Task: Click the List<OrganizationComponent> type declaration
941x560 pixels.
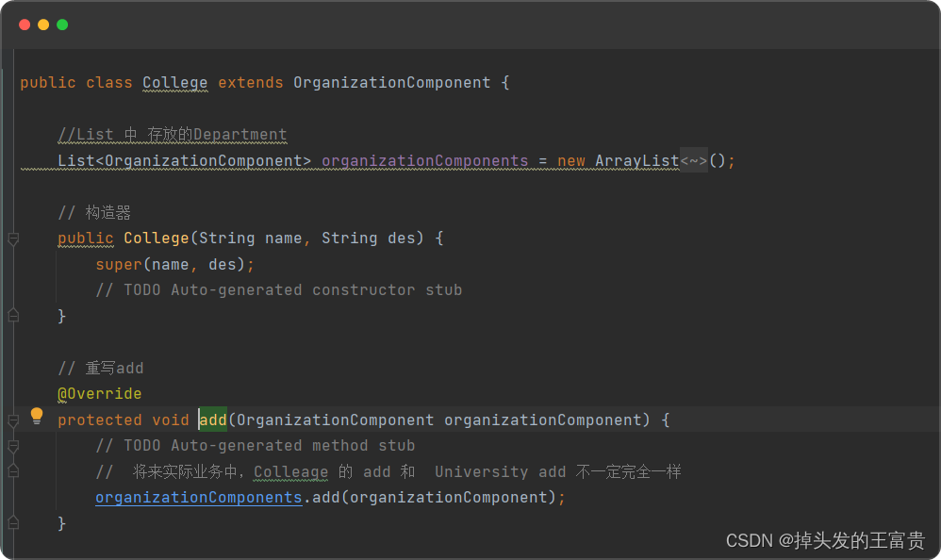Action: tap(185, 161)
